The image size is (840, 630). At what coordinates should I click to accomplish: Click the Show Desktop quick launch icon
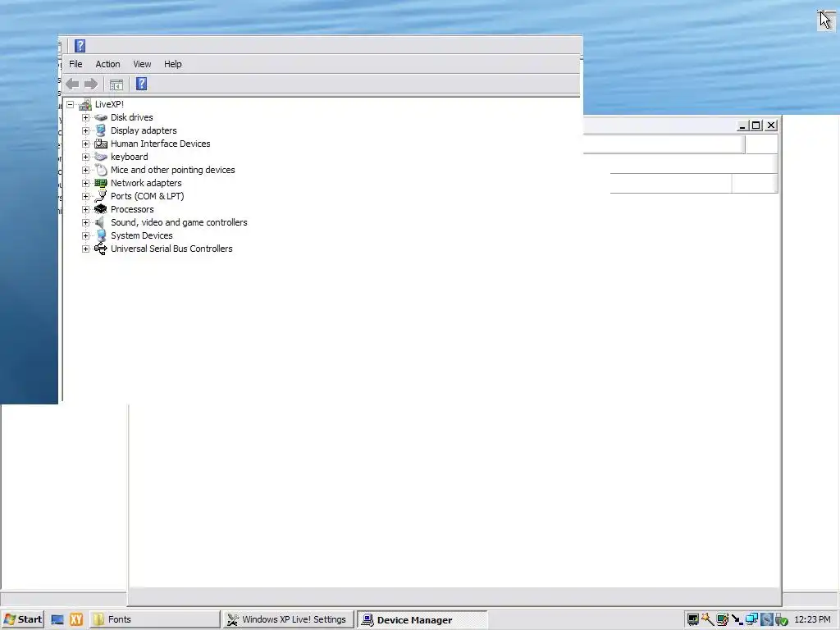click(57, 620)
